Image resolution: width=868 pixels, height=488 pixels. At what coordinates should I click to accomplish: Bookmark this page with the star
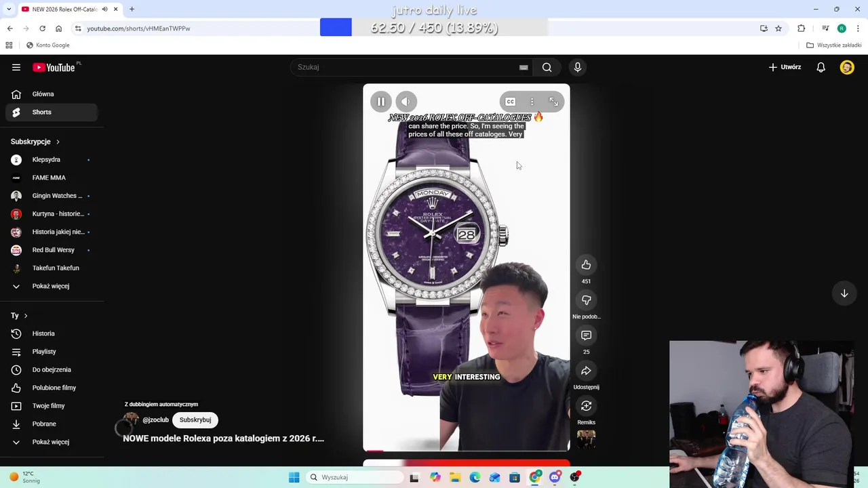pyautogui.click(x=778, y=28)
